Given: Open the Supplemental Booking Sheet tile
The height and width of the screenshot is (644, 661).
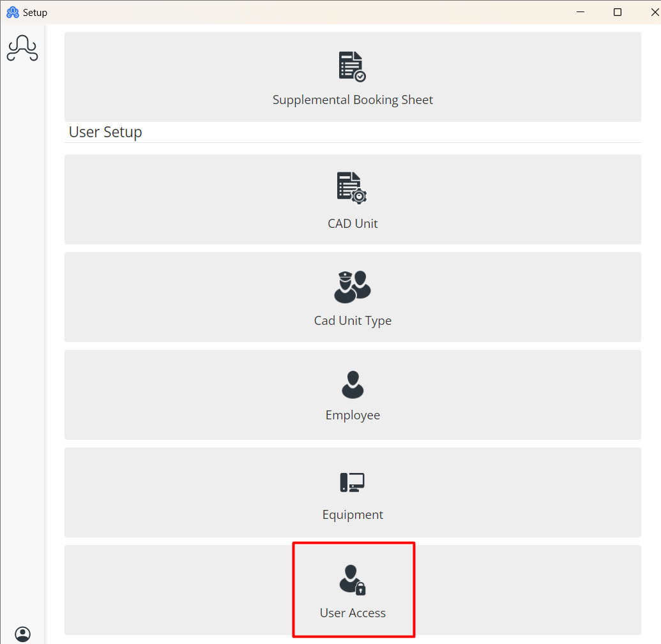Looking at the screenshot, I should tap(353, 77).
